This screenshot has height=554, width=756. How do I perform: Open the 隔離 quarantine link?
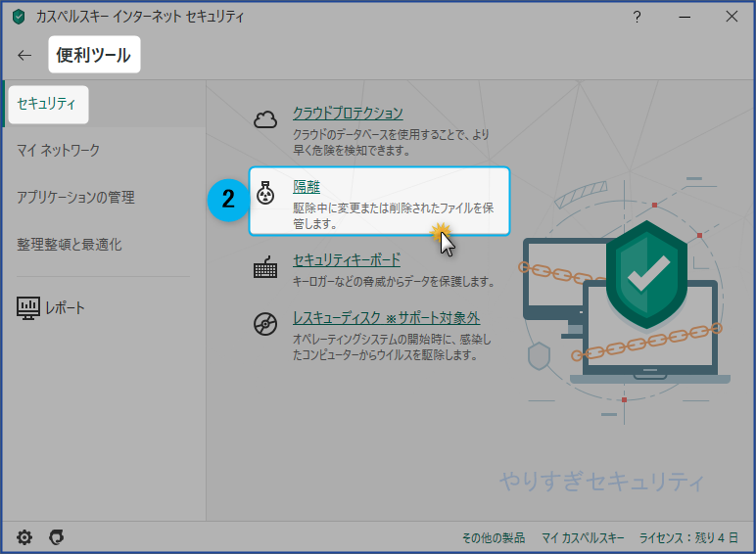(x=307, y=187)
